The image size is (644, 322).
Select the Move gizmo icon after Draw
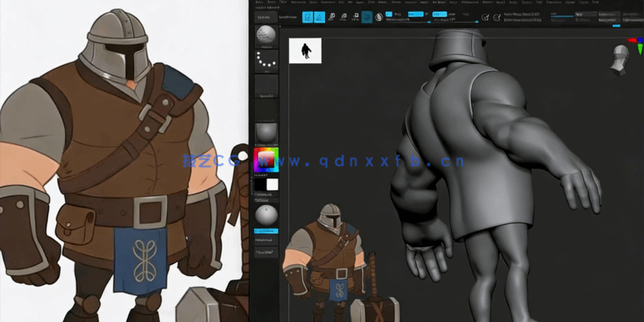point(332,18)
